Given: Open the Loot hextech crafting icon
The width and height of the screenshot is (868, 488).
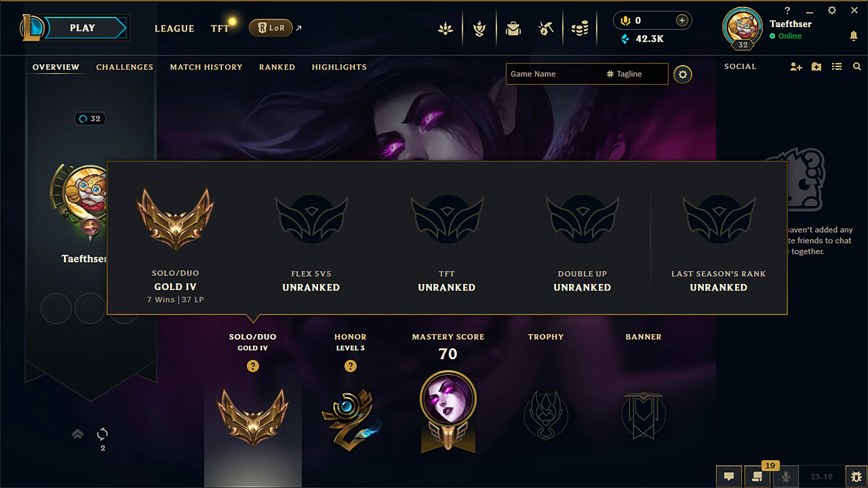Looking at the screenshot, I should tap(546, 28).
